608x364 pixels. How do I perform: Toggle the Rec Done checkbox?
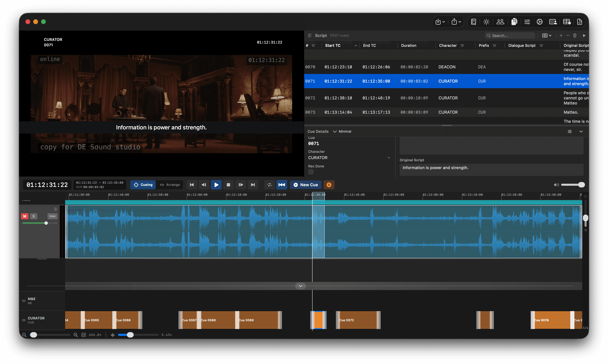[311, 172]
